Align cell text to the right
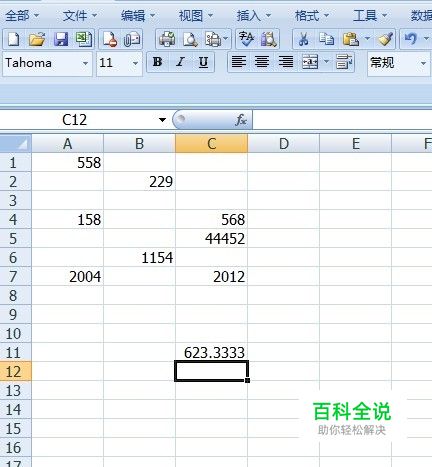Viewport: 432px width, 467px height. tap(286, 62)
